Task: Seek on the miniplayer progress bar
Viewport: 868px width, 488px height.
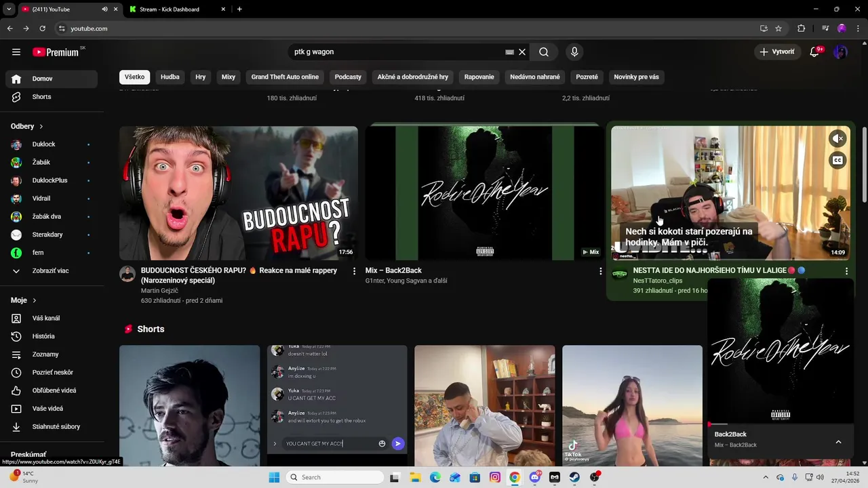Action: point(780,424)
